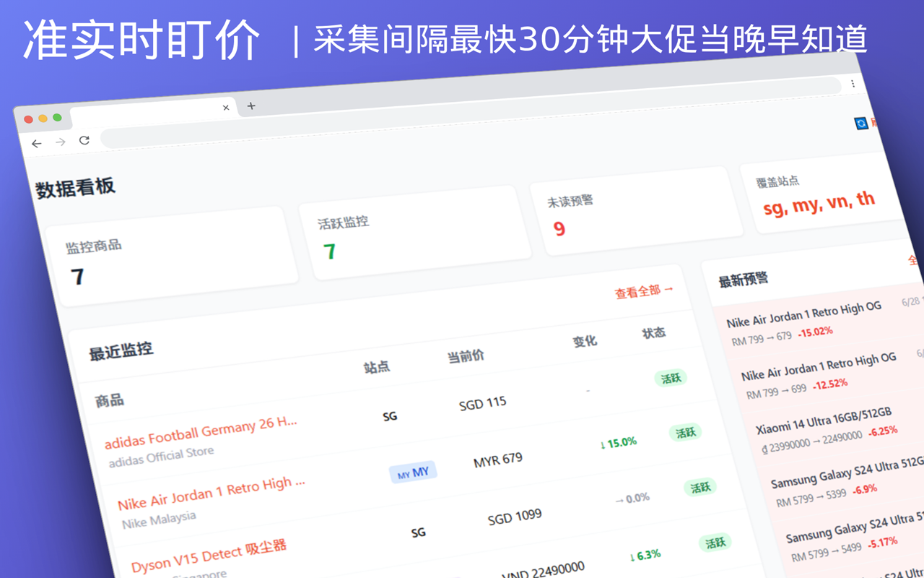This screenshot has height=578, width=924.
Task: Select the 监控商品 stat card
Action: (x=172, y=256)
